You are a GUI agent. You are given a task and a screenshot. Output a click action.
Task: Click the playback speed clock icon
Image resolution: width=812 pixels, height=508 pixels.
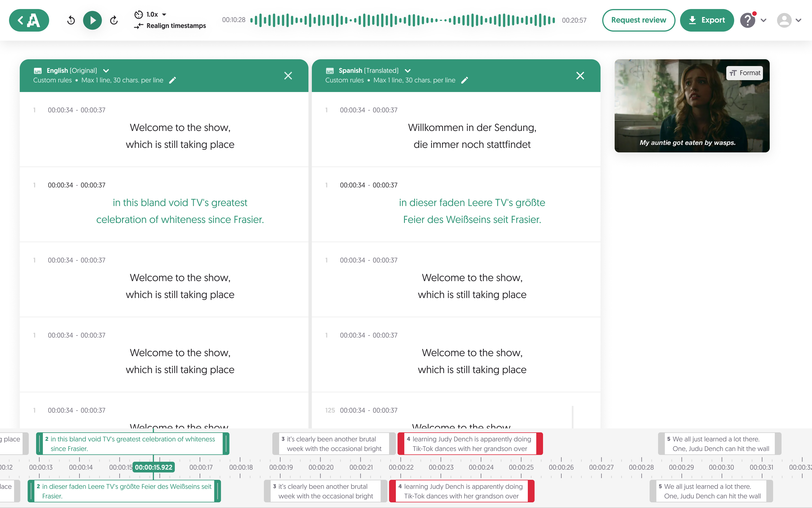coord(139,14)
